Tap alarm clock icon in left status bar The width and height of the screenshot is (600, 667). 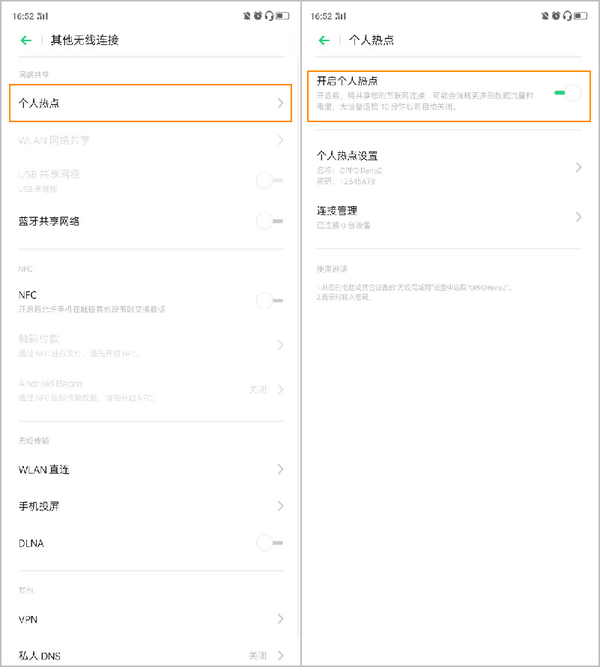pos(257,16)
